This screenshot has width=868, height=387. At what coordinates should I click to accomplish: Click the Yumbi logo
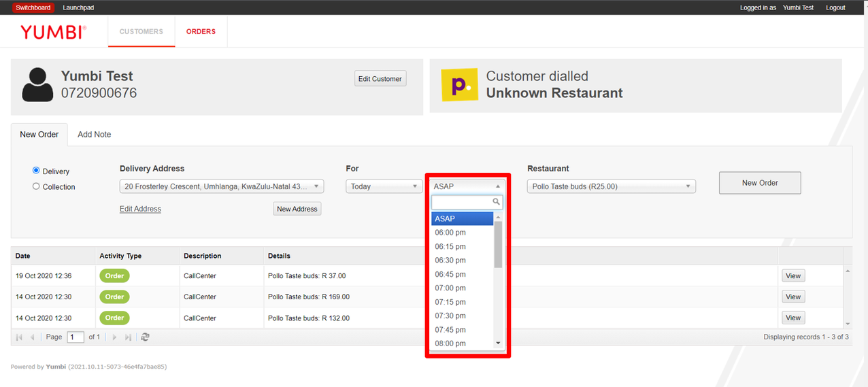pyautogui.click(x=53, y=32)
